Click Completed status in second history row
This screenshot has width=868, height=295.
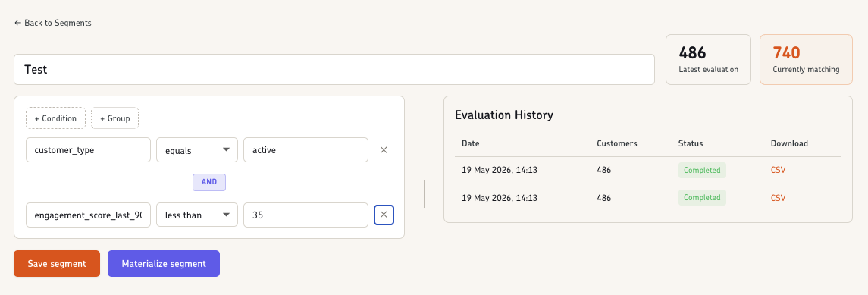click(702, 198)
